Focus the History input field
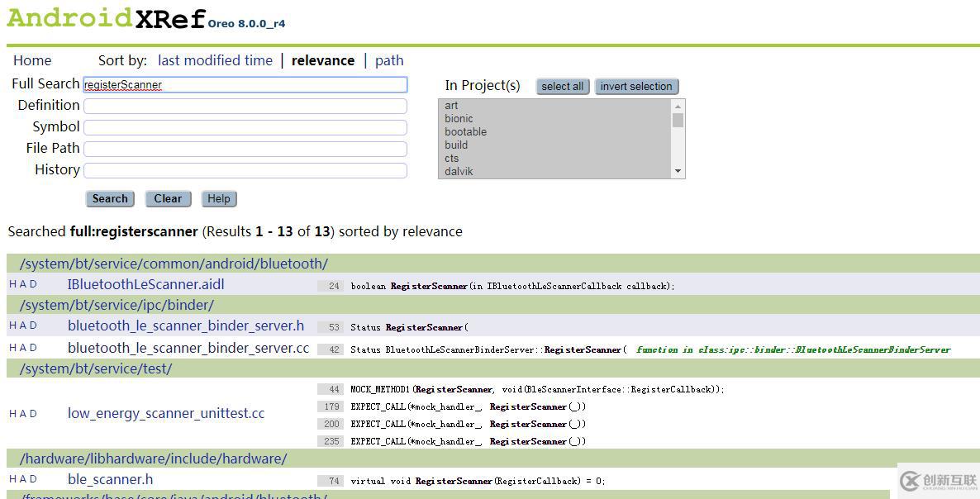This screenshot has height=499, width=980. click(x=245, y=170)
